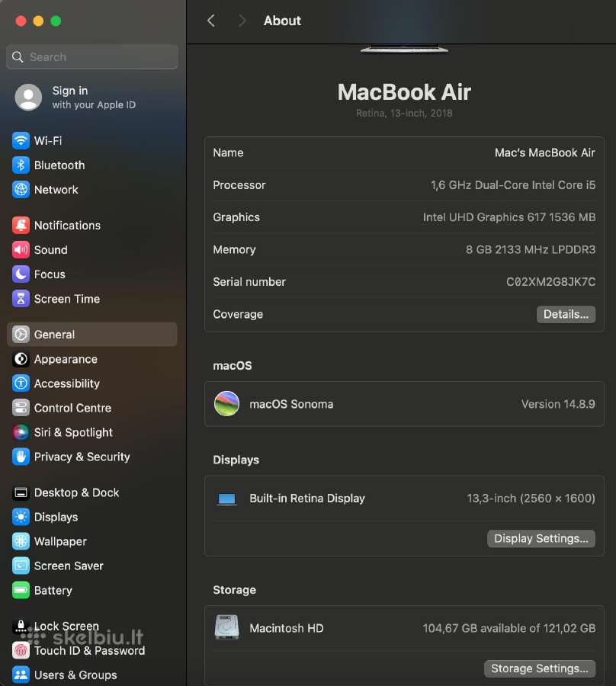Click the Siri & Spotlight icon
Viewport: 616px width, 686px height.
tap(21, 432)
